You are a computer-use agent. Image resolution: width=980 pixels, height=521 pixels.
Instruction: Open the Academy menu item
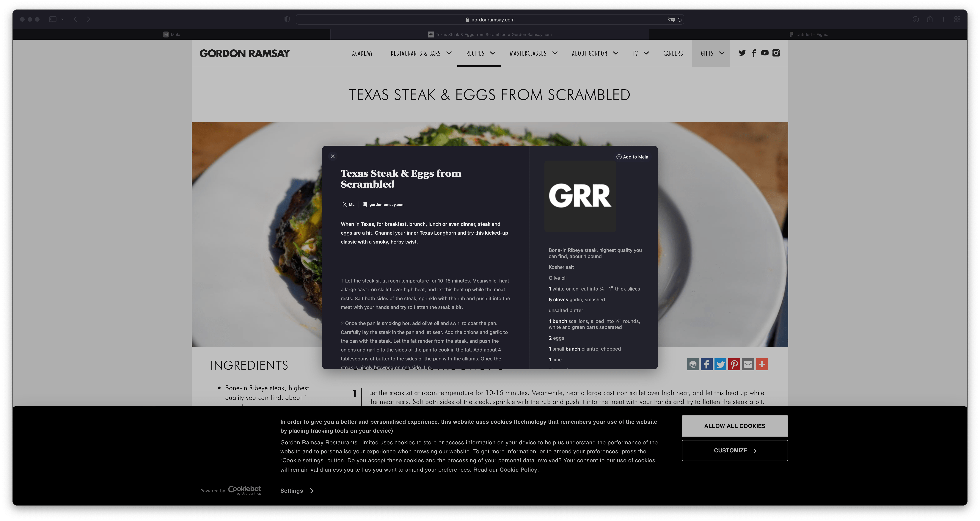(x=362, y=53)
